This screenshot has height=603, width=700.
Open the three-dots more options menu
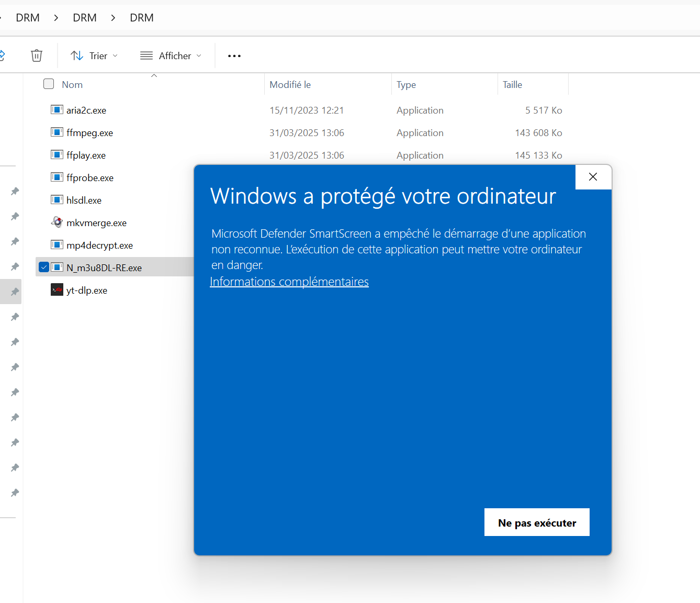(x=234, y=56)
